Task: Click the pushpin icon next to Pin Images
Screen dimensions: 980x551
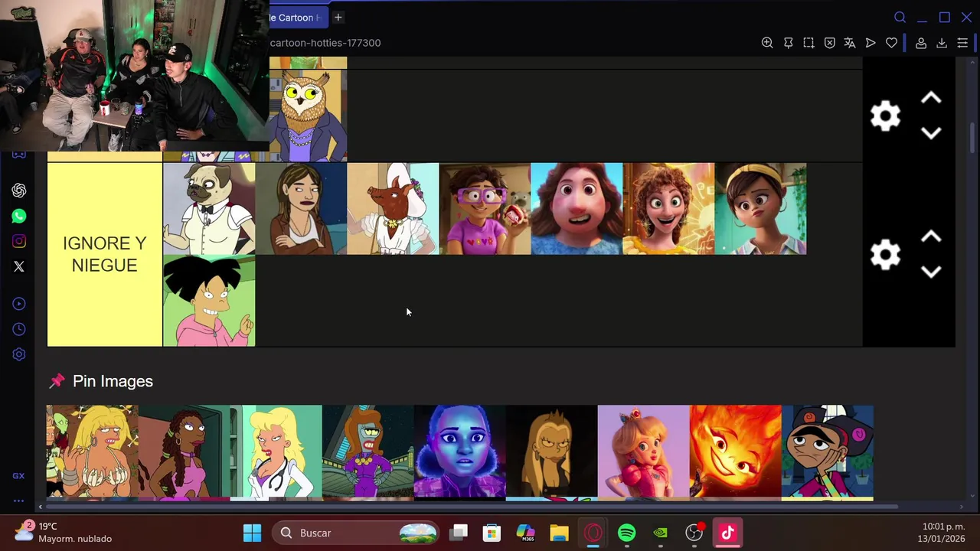Action: click(57, 380)
